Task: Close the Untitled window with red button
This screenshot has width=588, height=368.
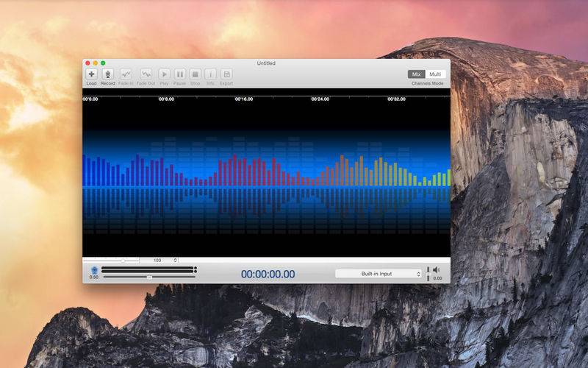Action: pos(87,63)
